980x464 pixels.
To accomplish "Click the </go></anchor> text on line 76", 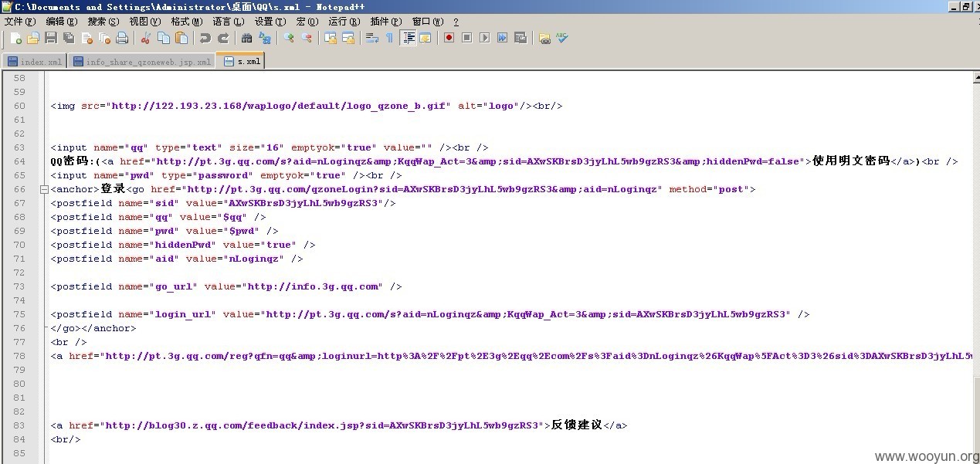I will pos(93,328).
